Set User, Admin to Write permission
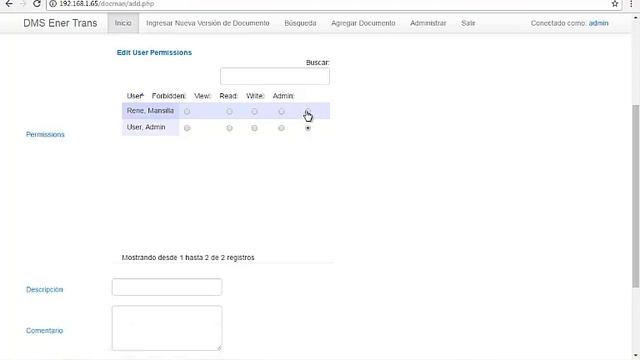Screen dimensions: 640x360 click(x=281, y=128)
